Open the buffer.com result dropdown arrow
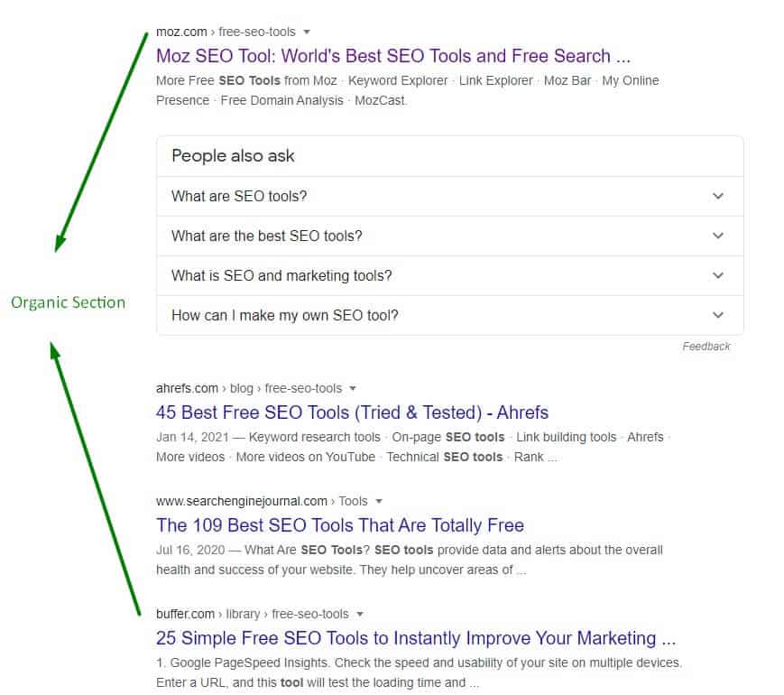784x695 pixels. (x=359, y=615)
